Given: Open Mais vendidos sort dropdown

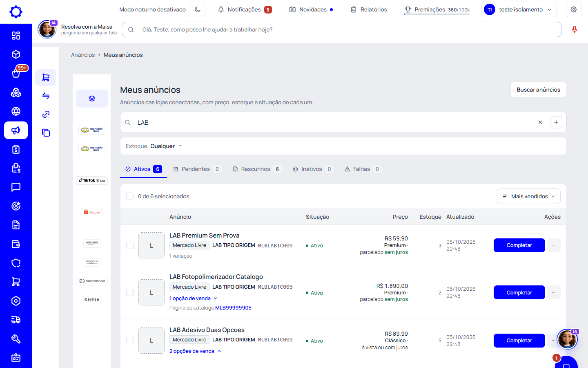Looking at the screenshot, I should point(528,196).
